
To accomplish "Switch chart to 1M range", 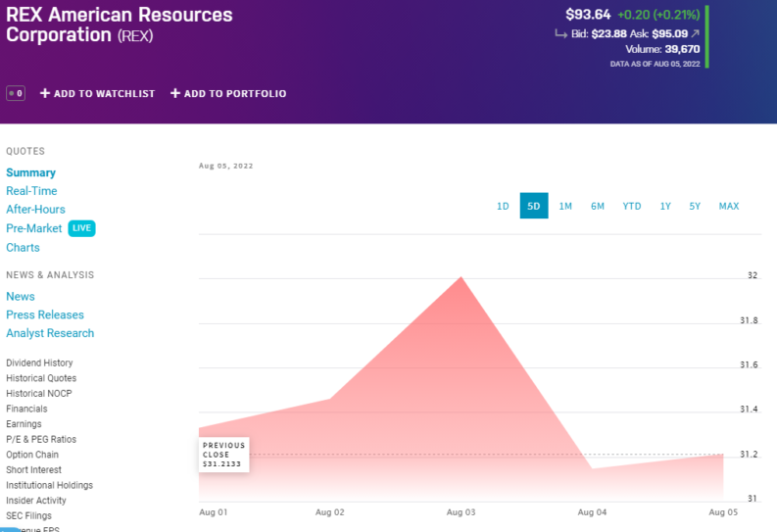I will point(565,206).
